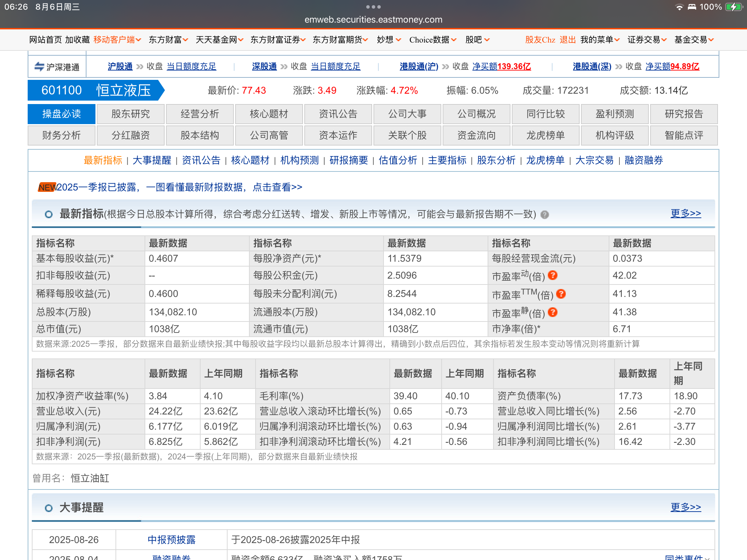Viewport: 747px width, 560px height.
Task: Click 港股通(深) 净买额94.89亿 link
Action: (x=672, y=66)
